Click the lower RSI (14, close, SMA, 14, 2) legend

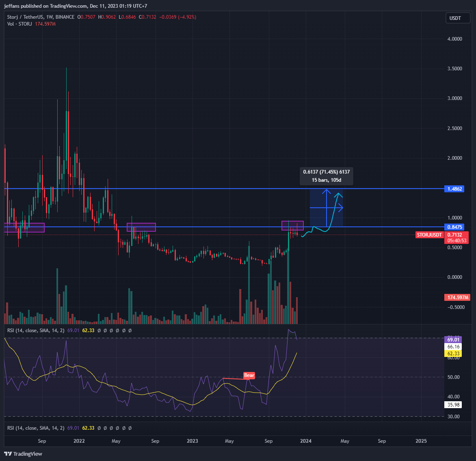point(35,428)
